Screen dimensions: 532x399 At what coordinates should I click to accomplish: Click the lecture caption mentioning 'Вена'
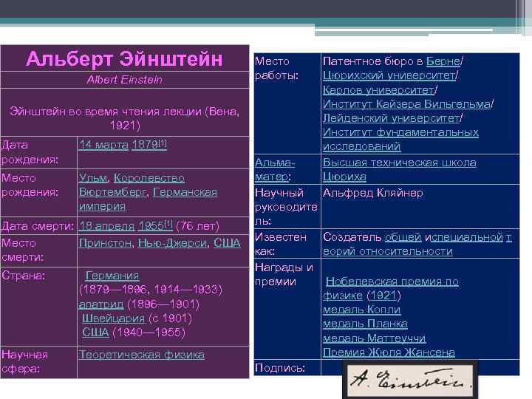tap(125, 118)
